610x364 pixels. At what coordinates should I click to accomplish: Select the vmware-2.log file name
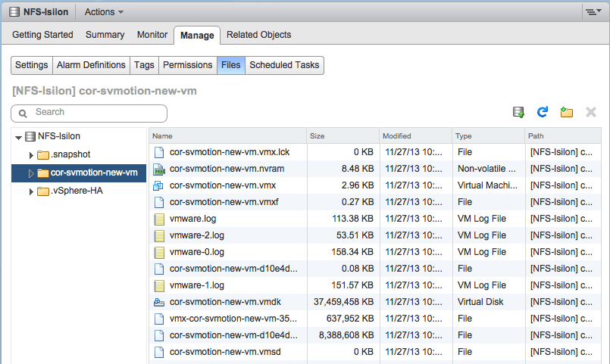197,235
